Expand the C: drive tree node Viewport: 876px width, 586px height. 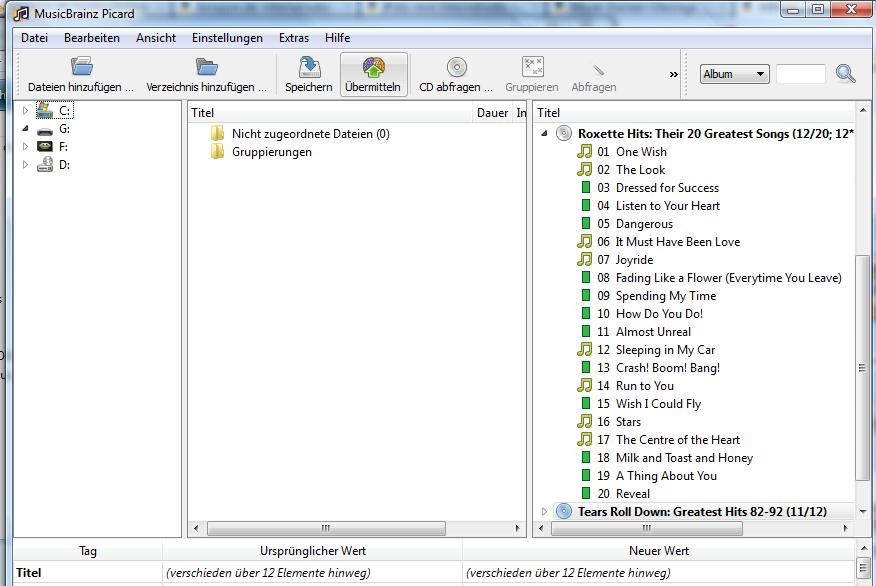click(x=25, y=111)
